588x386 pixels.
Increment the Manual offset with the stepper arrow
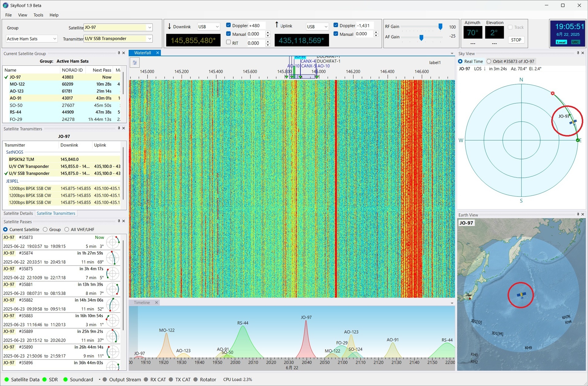click(x=268, y=32)
